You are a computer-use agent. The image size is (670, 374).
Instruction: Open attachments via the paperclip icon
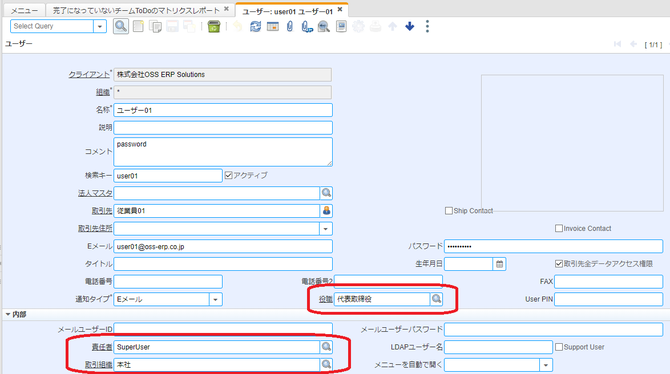pyautogui.click(x=290, y=27)
